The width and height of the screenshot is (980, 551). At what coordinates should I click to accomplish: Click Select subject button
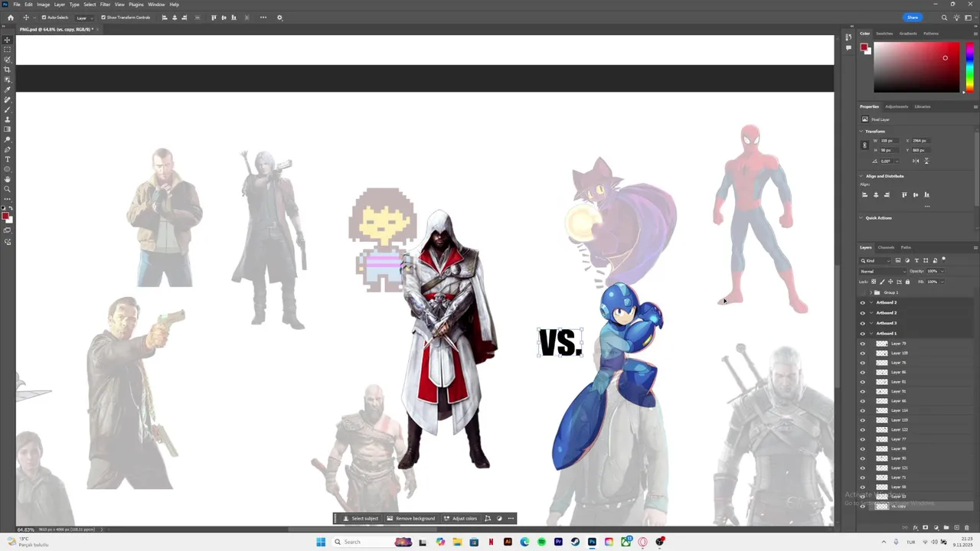point(361,519)
